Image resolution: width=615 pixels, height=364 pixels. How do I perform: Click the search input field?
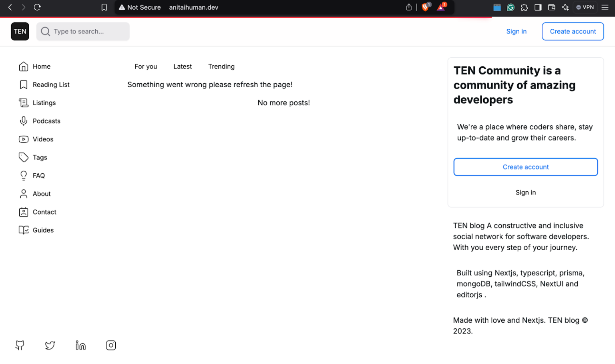pyautogui.click(x=83, y=31)
